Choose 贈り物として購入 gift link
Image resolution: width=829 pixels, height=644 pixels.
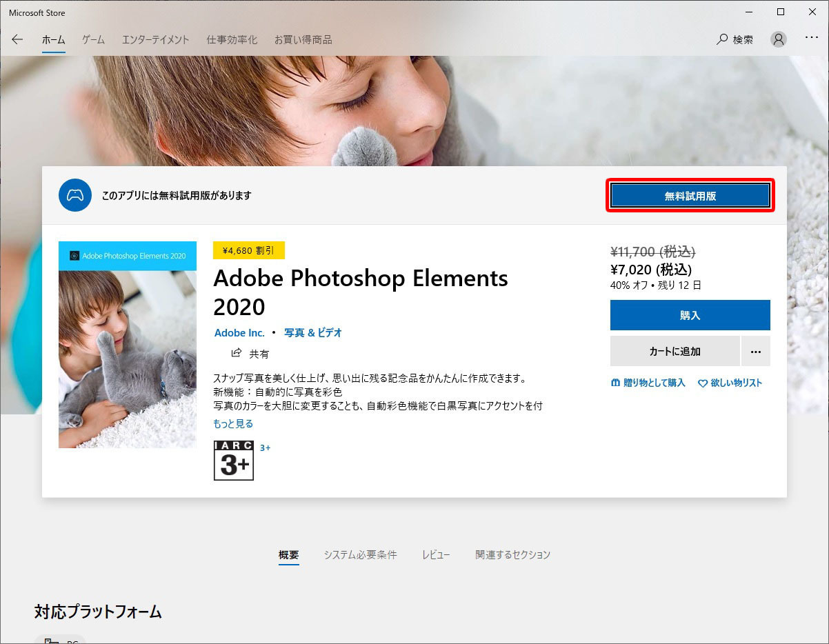point(648,383)
